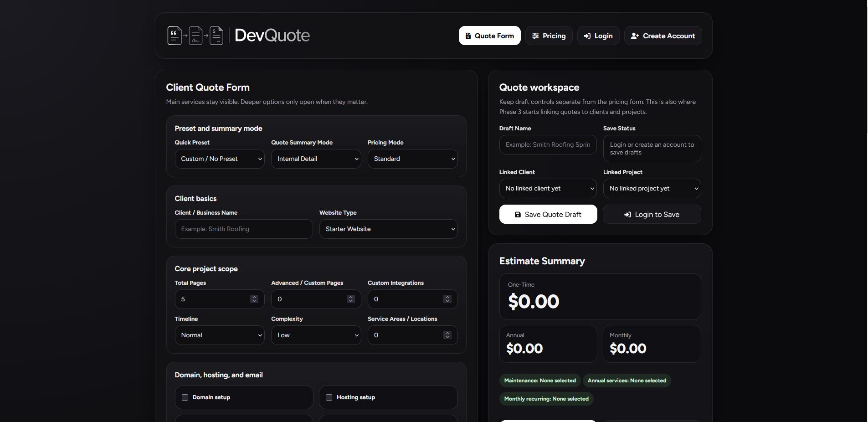Click the Advanced / Custom Pages stepper arrows
The image size is (868, 422).
[x=350, y=299]
